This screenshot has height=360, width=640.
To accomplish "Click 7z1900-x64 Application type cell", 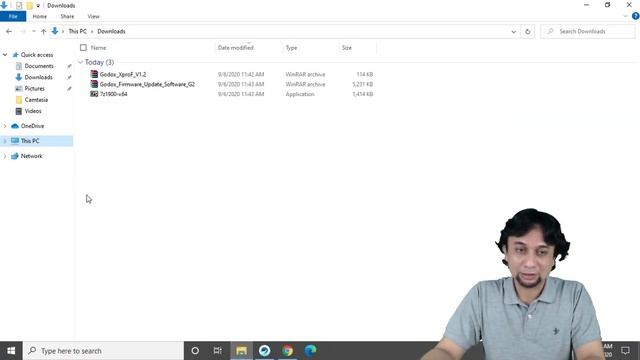I will click(300, 94).
